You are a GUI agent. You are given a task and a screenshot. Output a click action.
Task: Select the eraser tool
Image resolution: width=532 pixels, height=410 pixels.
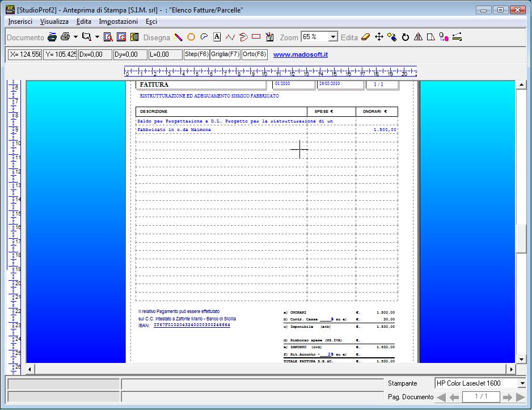point(365,37)
